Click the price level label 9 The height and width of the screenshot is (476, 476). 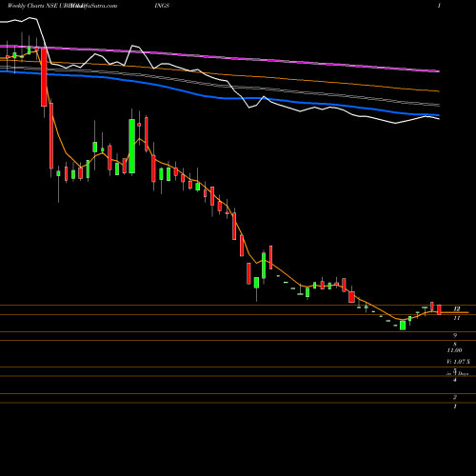coord(455,335)
